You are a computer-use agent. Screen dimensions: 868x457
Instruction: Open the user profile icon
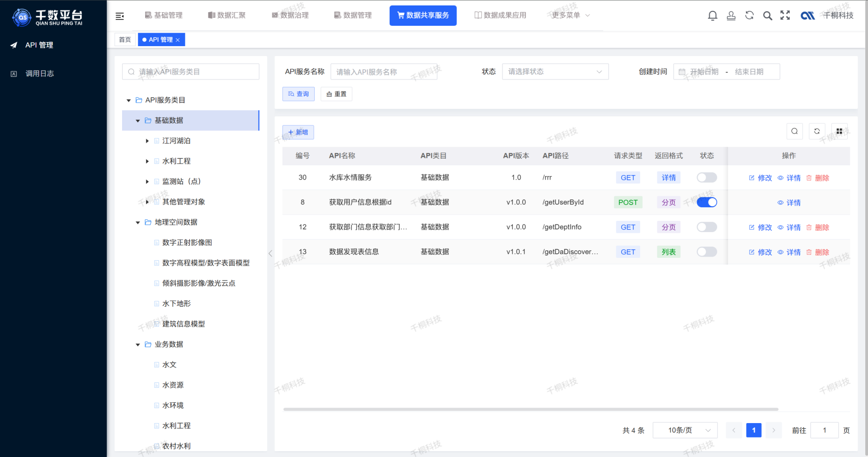pos(731,15)
